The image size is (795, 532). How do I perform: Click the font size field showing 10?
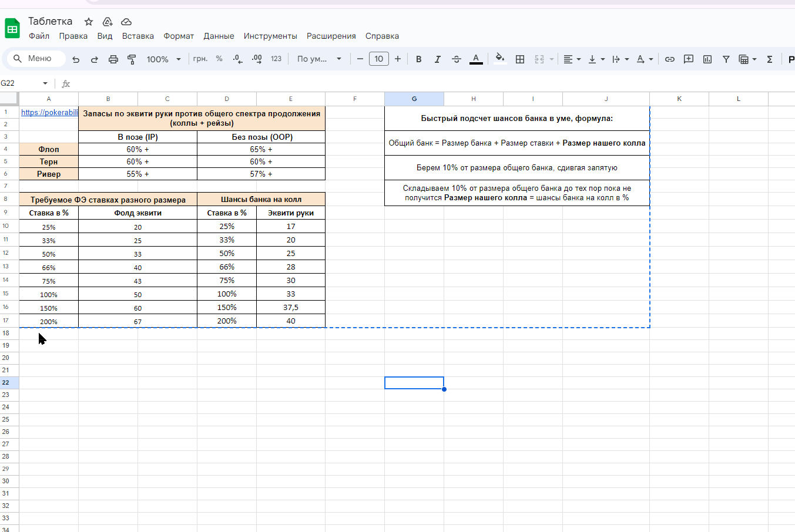(379, 59)
